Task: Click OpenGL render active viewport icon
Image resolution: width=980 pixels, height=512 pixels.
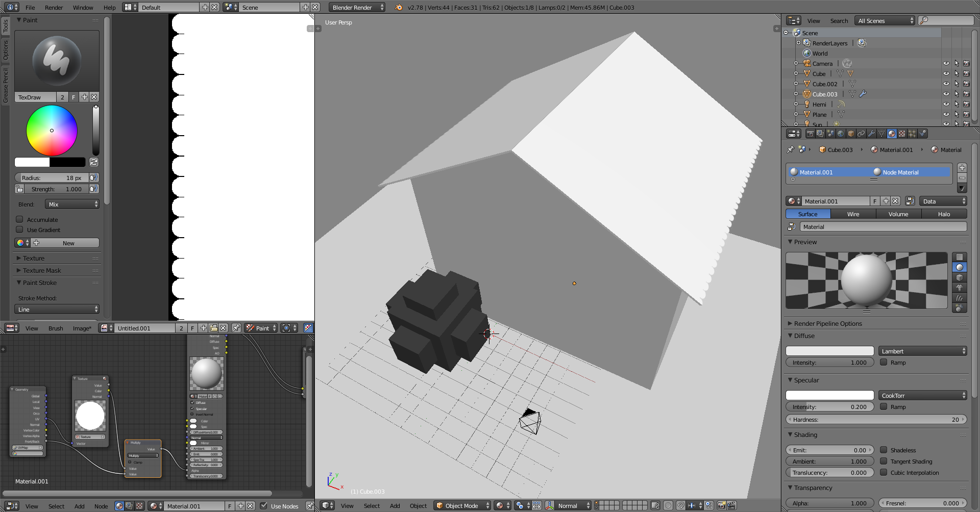Action: click(x=722, y=505)
